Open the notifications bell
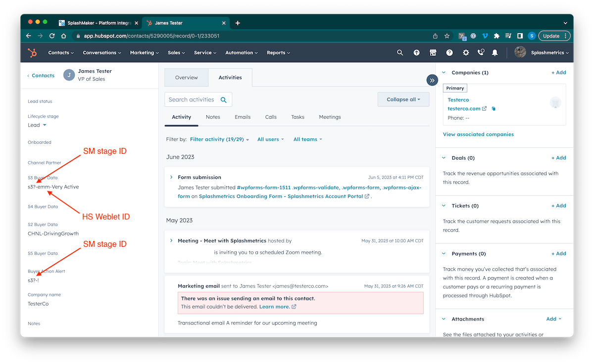 (495, 52)
